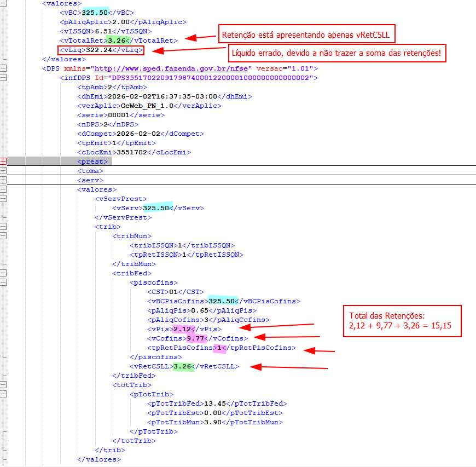Click the pink-highlighted vPis value 2.12
This screenshot has width=476, height=467.
coord(182,329)
